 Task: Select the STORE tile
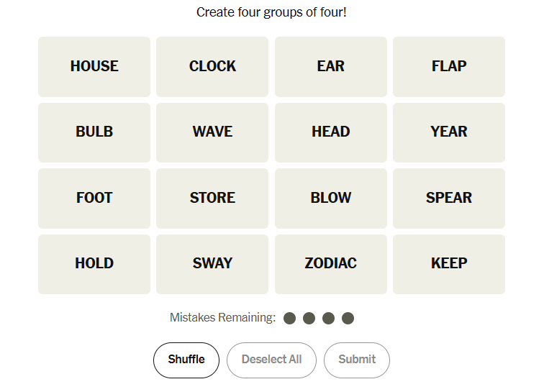(212, 199)
